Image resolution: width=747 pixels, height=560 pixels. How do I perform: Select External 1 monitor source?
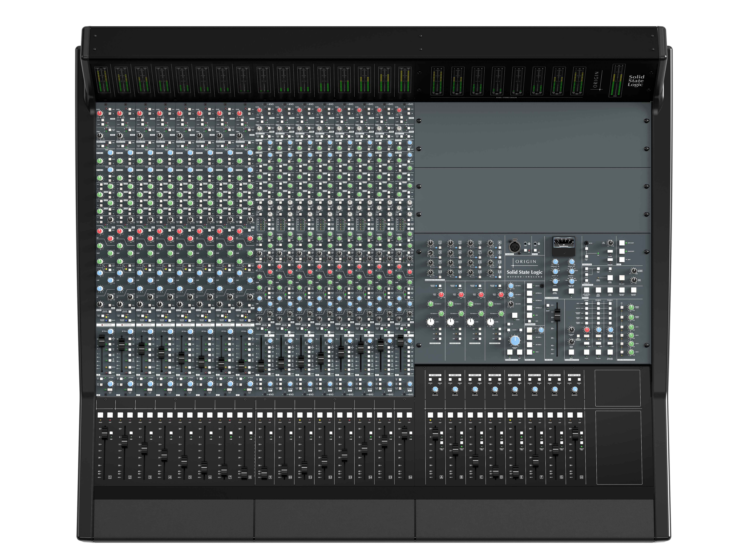coord(529,293)
